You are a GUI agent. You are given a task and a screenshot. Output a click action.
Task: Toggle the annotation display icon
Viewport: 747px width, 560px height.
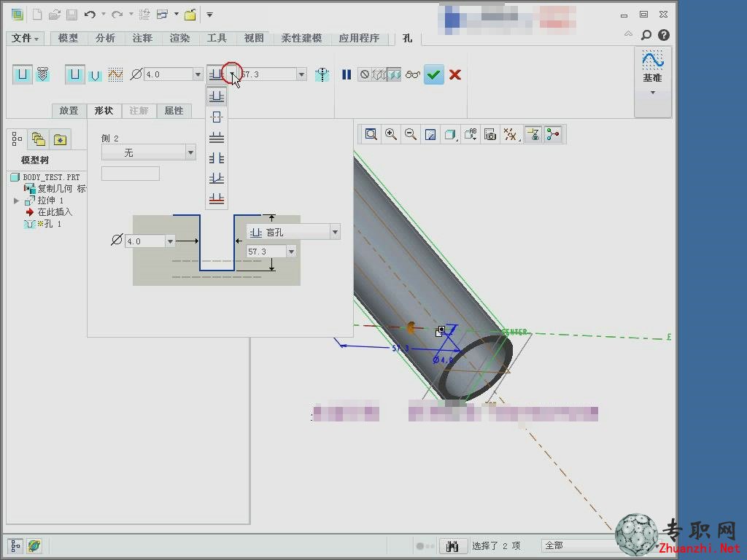pyautogui.click(x=533, y=134)
